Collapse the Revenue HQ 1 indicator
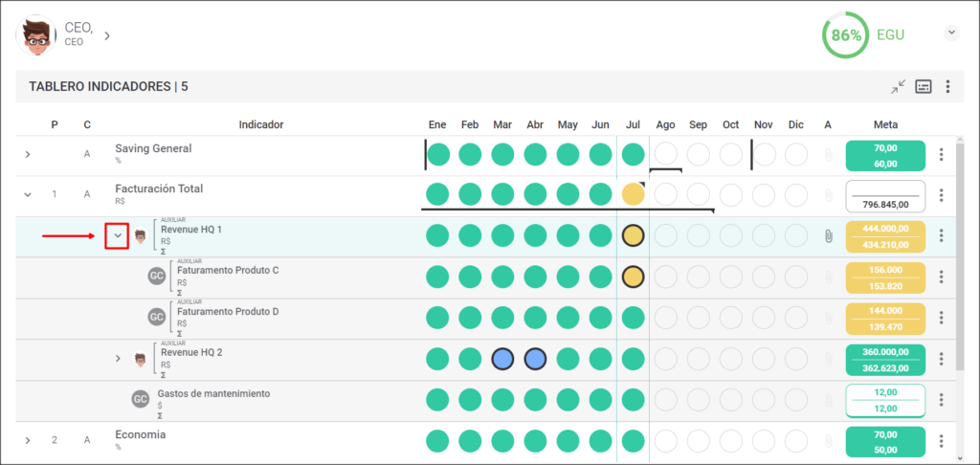This screenshot has height=465, width=980. pyautogui.click(x=117, y=236)
